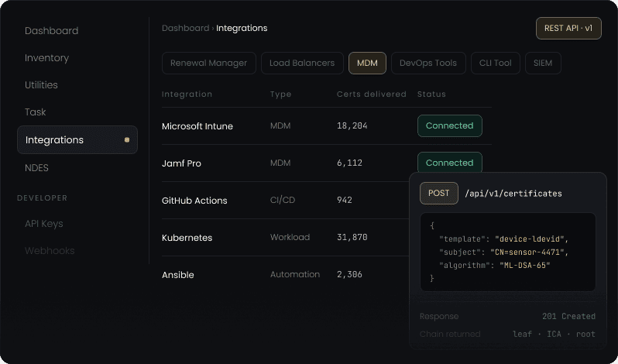Click the "ML-DSA-65" algorithm value
This screenshot has height=364, width=618.
click(524, 265)
